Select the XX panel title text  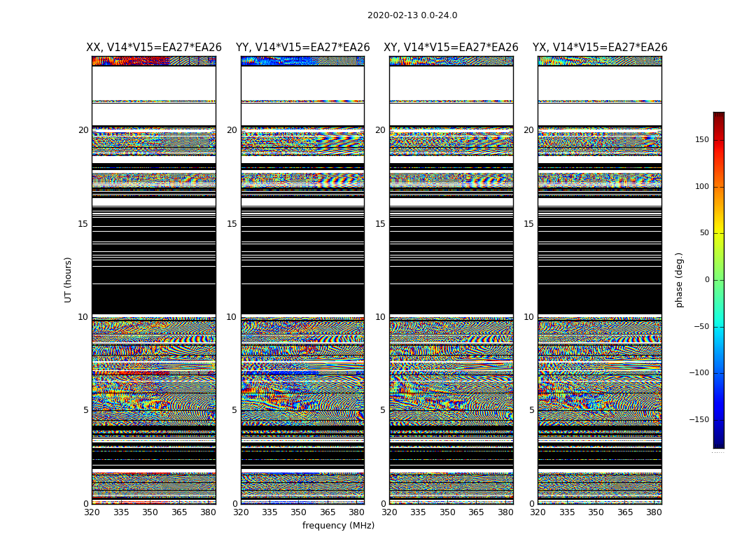154,48
